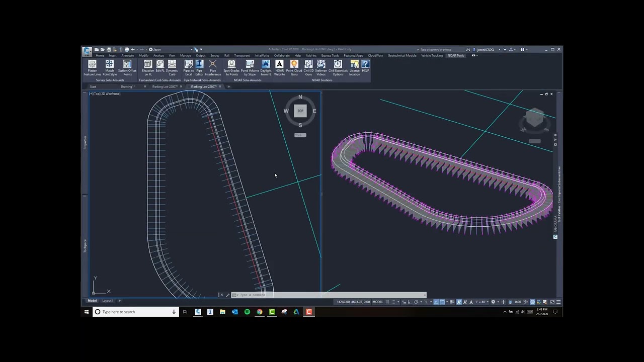Screen dimensions: 644x362
Task: Open the Home ribbon tab
Action: [100, 55]
